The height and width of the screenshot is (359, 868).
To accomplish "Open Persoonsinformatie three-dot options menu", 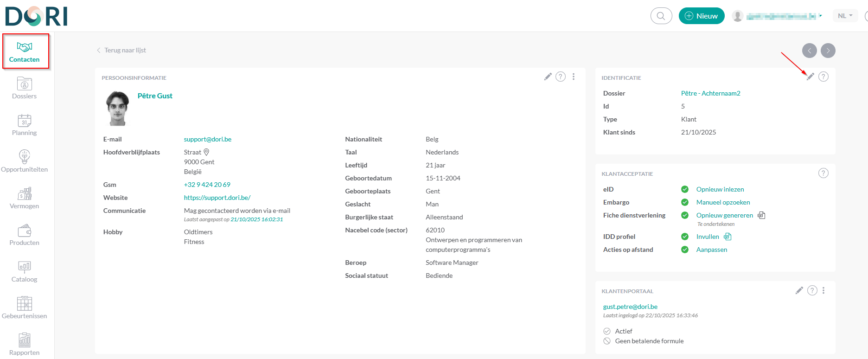I will click(574, 77).
